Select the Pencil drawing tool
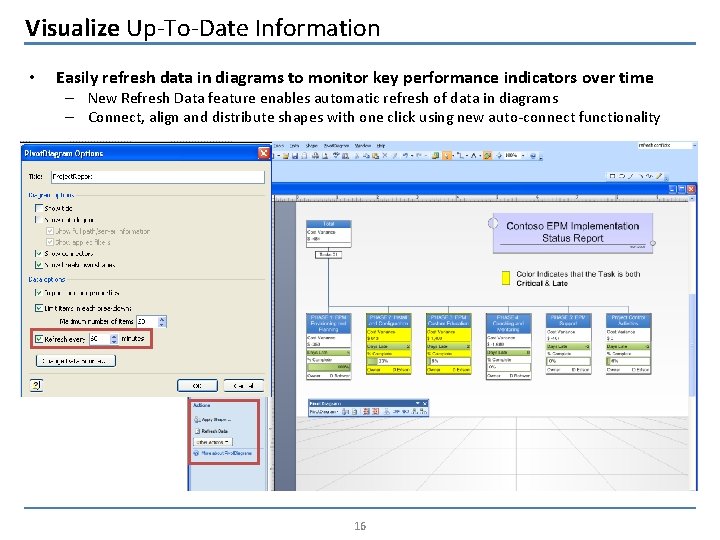The image size is (720, 540). [659, 176]
